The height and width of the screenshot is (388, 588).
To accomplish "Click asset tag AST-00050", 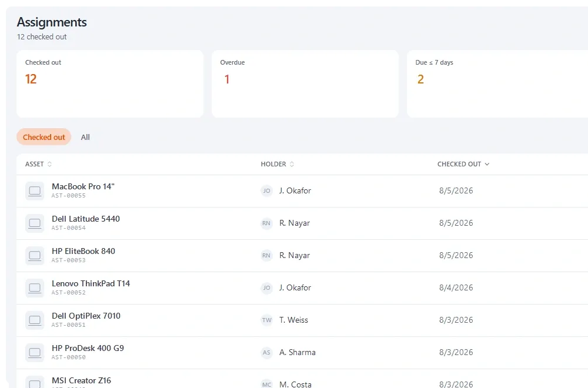I will point(69,357).
